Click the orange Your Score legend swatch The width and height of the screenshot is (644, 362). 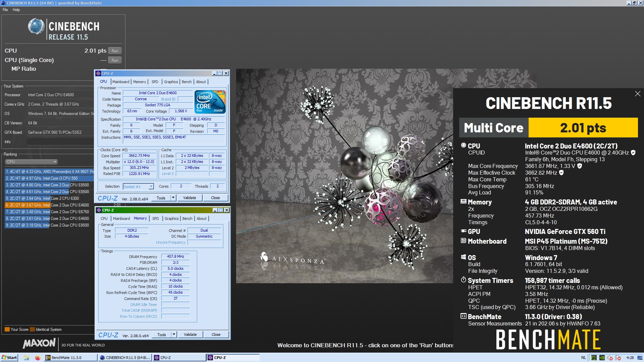pos(7,329)
